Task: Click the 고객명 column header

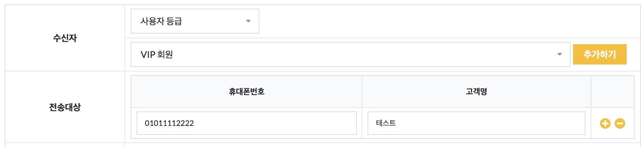Action: (x=476, y=91)
